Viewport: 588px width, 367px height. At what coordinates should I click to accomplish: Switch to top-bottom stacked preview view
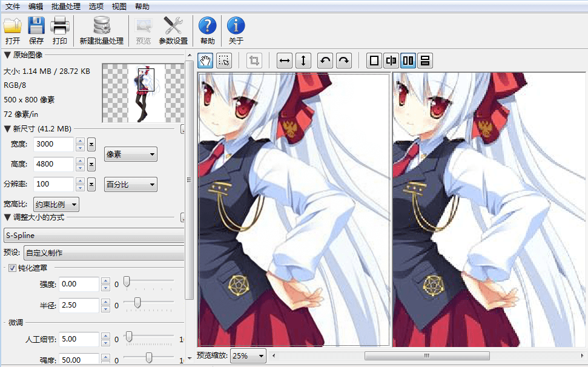pos(425,61)
